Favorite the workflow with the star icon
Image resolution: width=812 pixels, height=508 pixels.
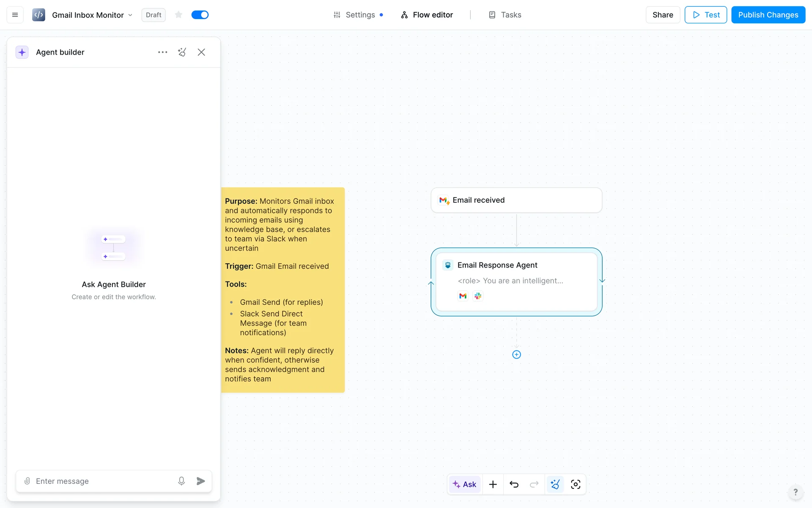click(178, 15)
